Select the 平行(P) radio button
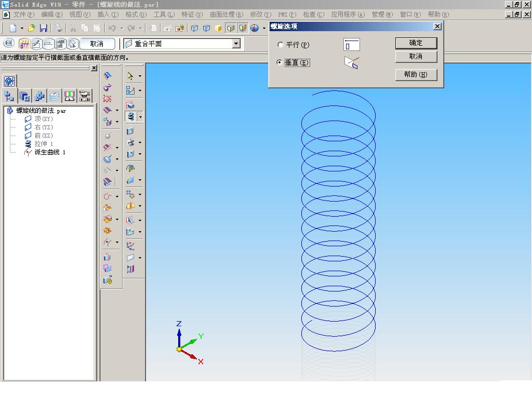Screen dimensions: 532x399 coord(280,45)
